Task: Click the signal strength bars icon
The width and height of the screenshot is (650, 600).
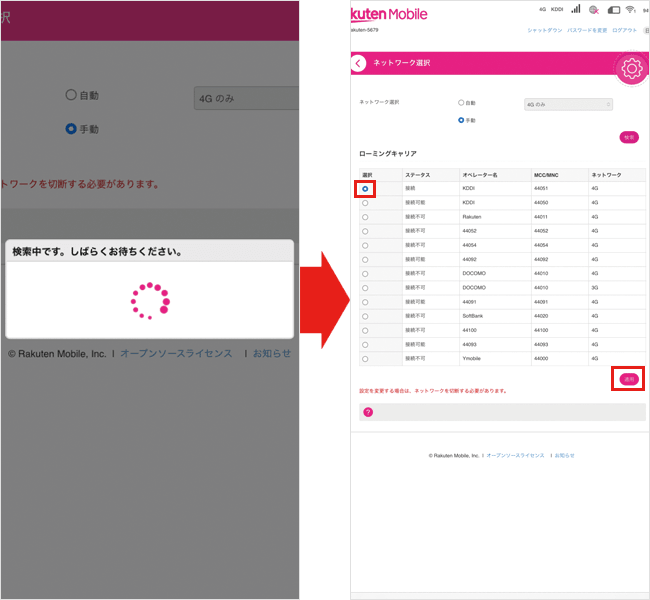Action: click(x=575, y=9)
